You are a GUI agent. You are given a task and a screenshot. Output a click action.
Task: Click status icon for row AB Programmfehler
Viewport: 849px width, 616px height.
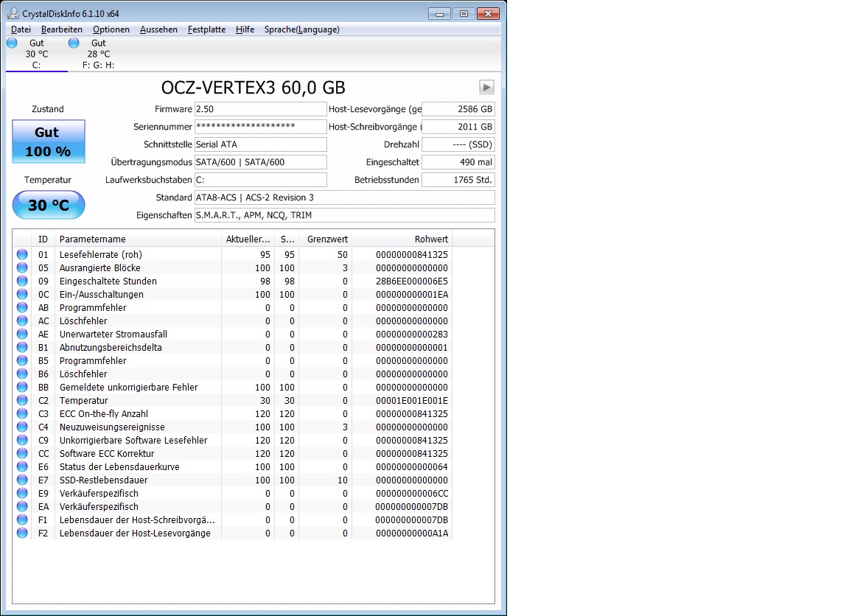coord(22,307)
